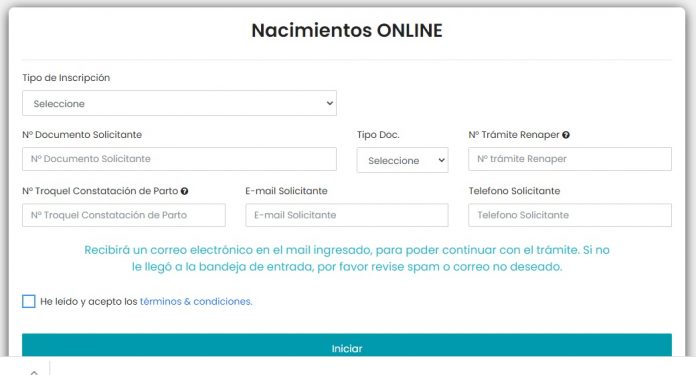Screen dimensions: 696x375
Task: Focus the Nº trámite Renaper input
Action: point(570,159)
